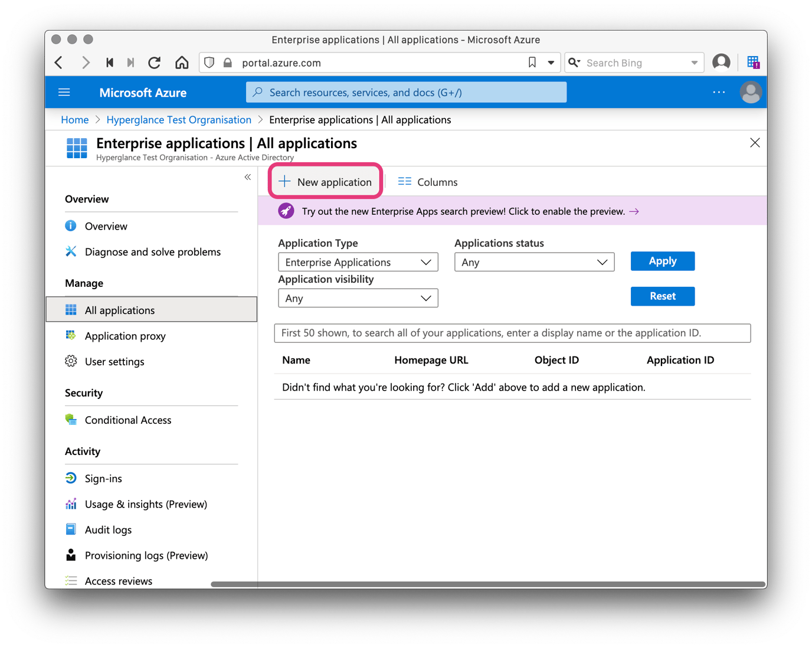Click the application search field

512,333
